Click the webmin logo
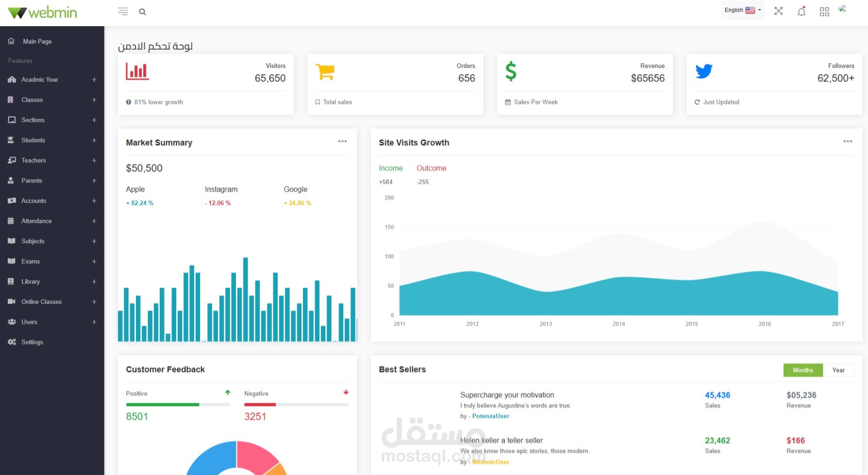This screenshot has width=868, height=475. [43, 13]
